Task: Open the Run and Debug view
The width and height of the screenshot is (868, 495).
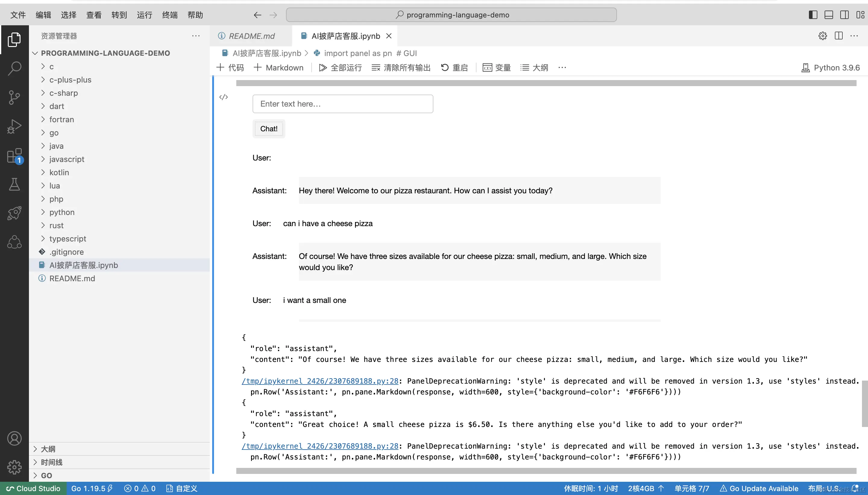Action: coord(14,126)
